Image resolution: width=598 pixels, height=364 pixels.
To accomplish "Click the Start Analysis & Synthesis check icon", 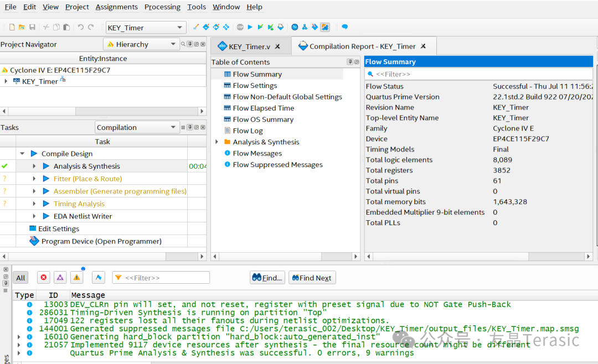I will click(260, 27).
